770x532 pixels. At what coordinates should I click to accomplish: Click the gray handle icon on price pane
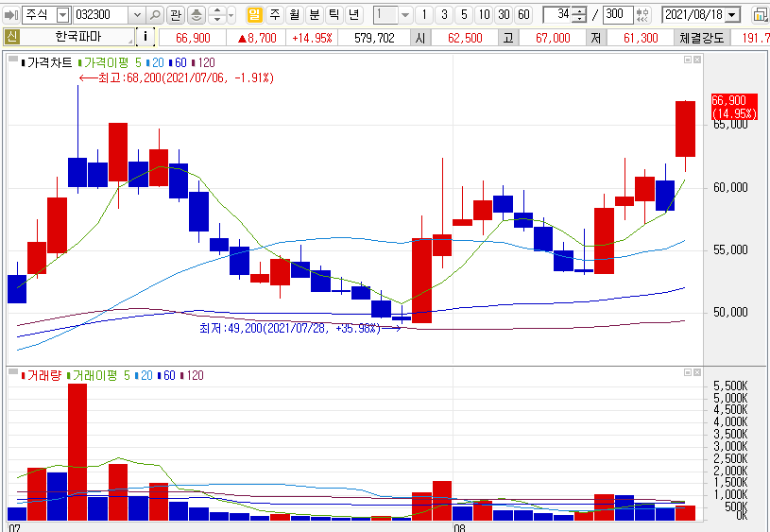pyautogui.click(x=13, y=60)
